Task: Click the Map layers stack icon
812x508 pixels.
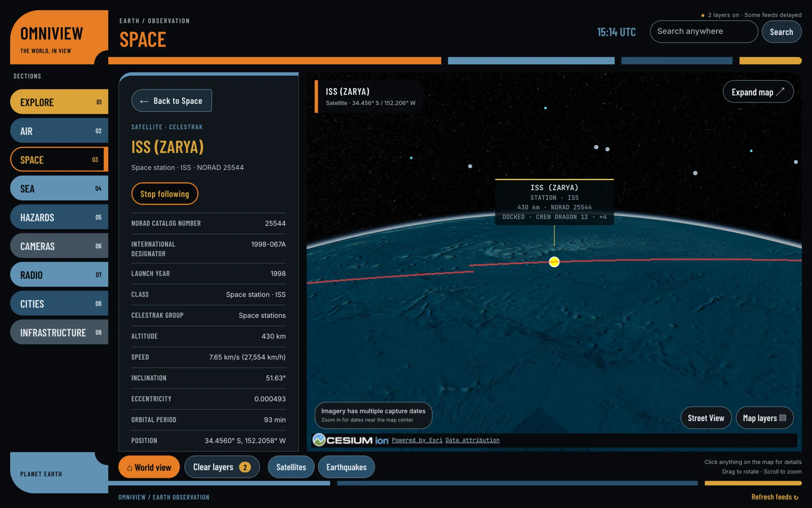Action: coord(783,418)
